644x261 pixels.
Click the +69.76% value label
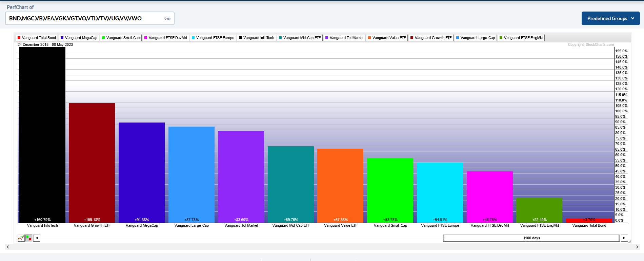291,220
